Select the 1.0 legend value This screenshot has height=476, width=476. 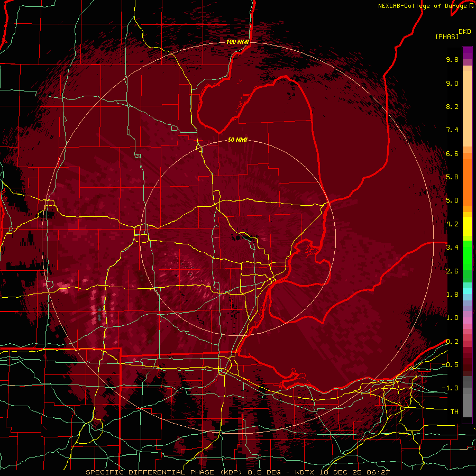click(452, 318)
